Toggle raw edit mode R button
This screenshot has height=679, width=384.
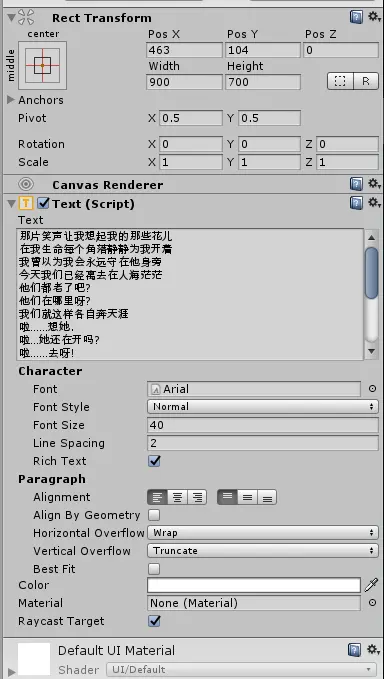click(366, 81)
